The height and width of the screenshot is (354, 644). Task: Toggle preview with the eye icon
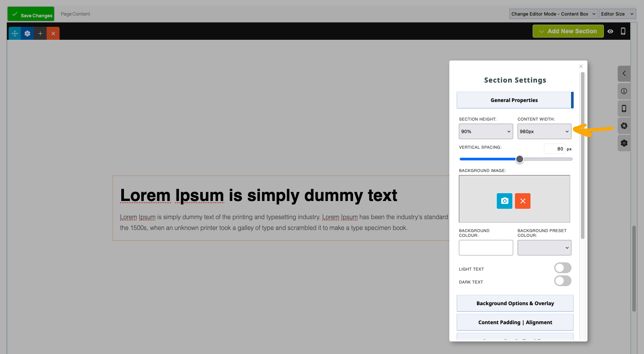point(610,31)
